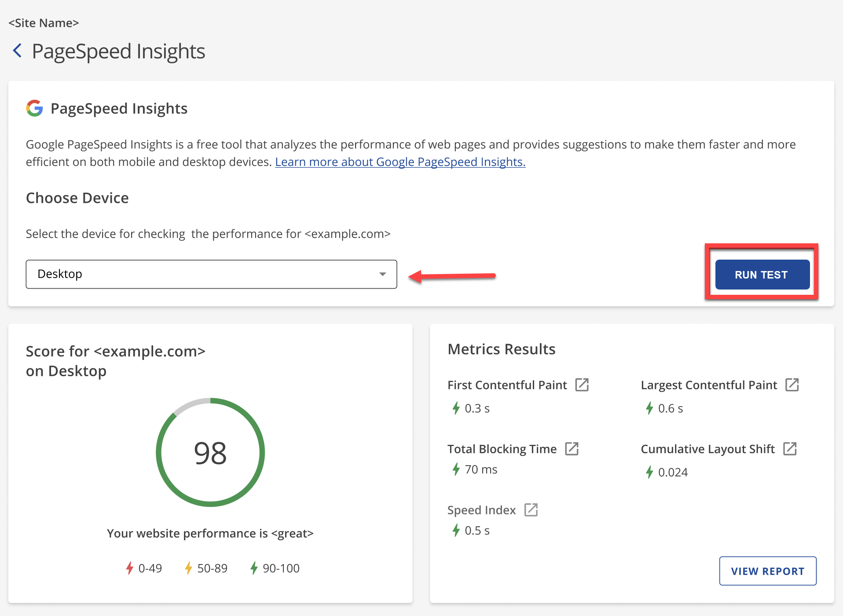Open Learn more about Google PageSpeed Insights link
This screenshot has width=843, height=616.
click(x=400, y=162)
